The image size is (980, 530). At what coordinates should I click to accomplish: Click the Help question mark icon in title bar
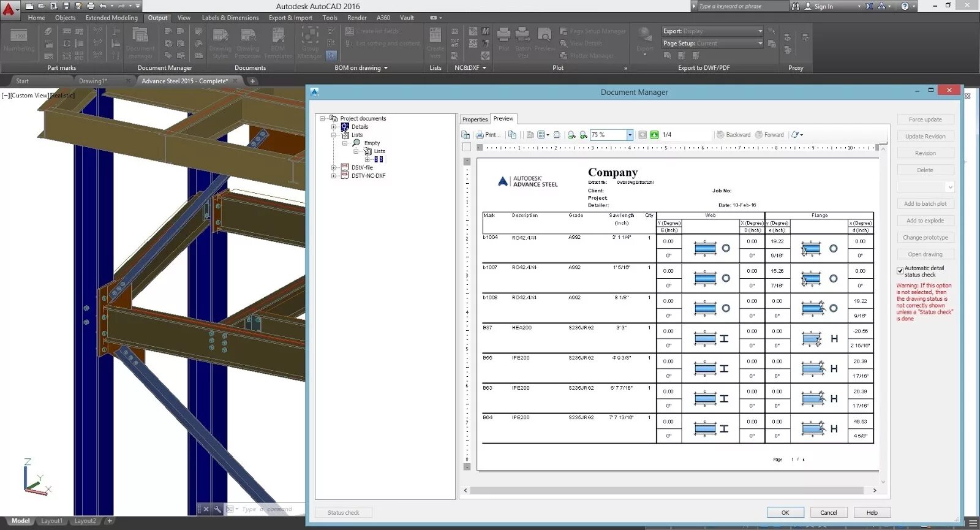905,6
